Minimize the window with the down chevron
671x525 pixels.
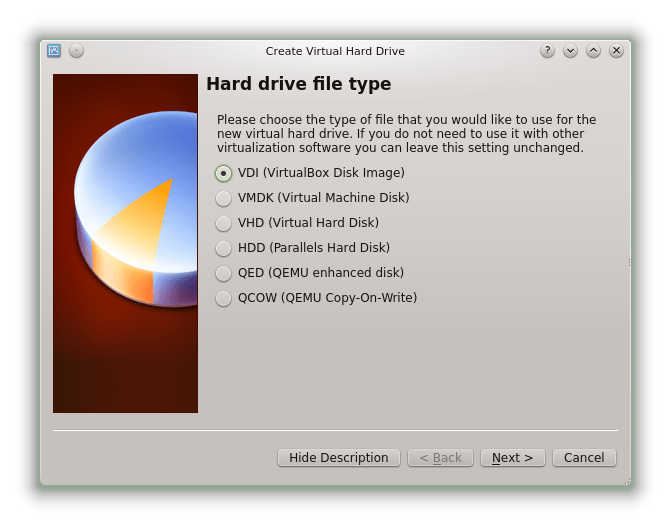[570, 51]
